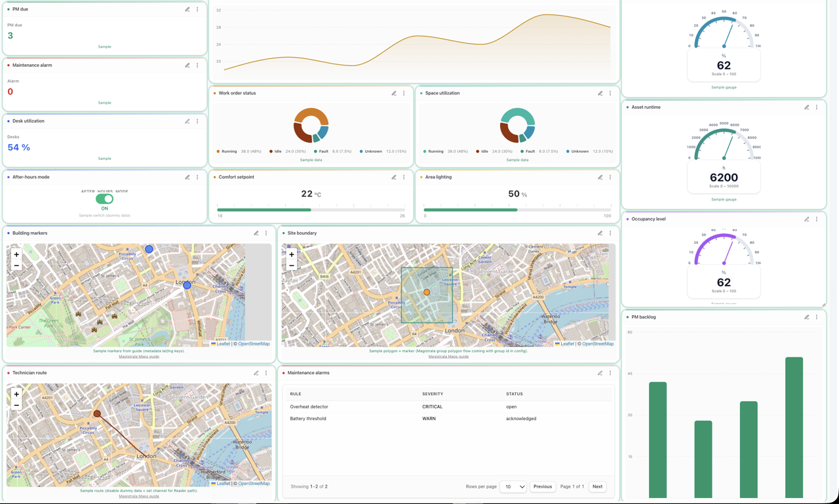This screenshot has height=504, width=839.
Task: Edit the Comfort setpoint widget
Action: tap(394, 177)
